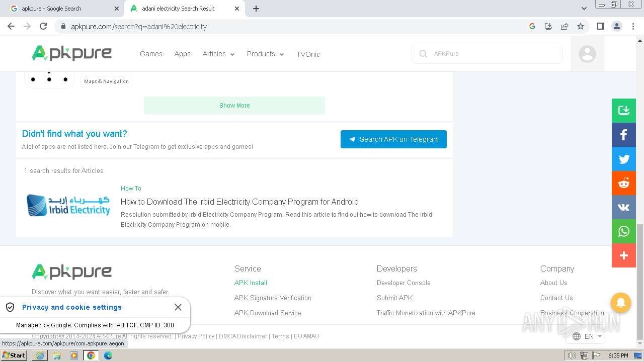The width and height of the screenshot is (644, 362).
Task: Click the footer APKPure logo
Action: (x=71, y=272)
